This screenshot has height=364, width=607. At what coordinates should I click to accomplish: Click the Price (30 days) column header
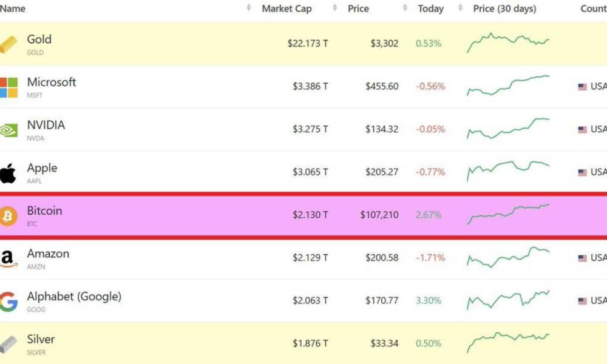[x=504, y=8]
